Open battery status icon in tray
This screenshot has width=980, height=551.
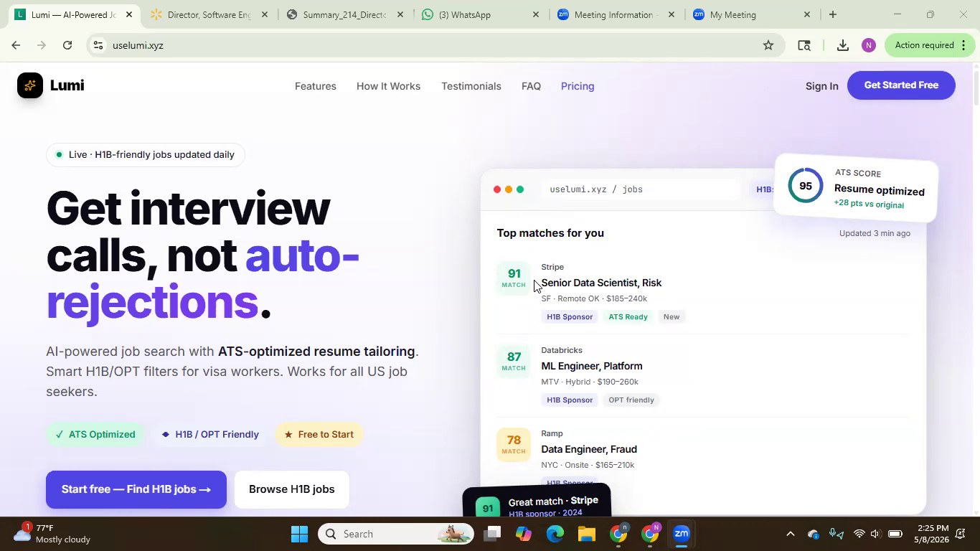coord(895,534)
